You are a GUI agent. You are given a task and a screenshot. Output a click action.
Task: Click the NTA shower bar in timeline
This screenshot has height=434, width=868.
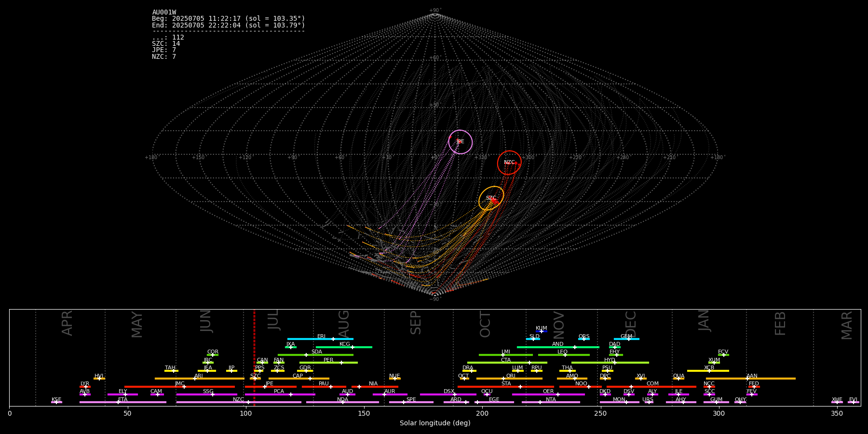551,402
